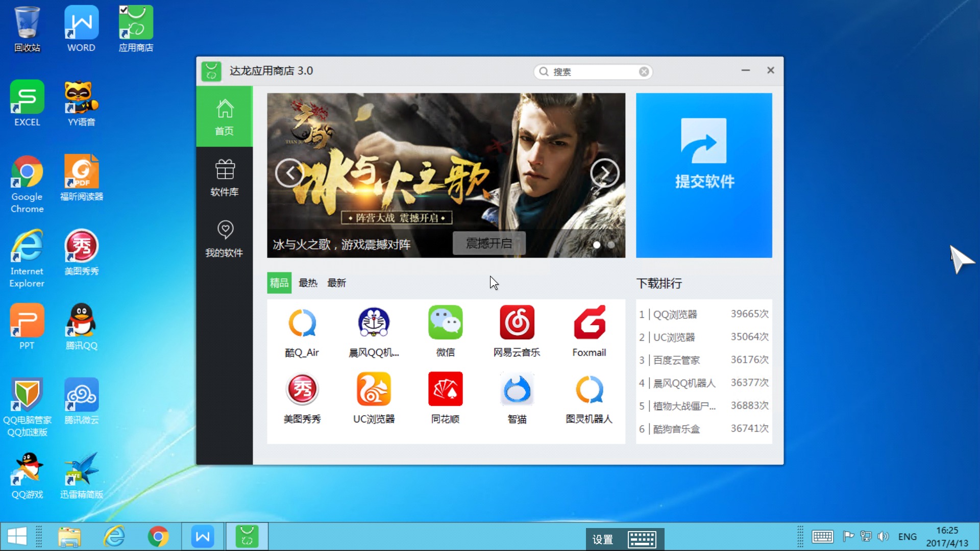Open the Word button in the taskbar
Image resolution: width=980 pixels, height=551 pixels.
(x=203, y=537)
